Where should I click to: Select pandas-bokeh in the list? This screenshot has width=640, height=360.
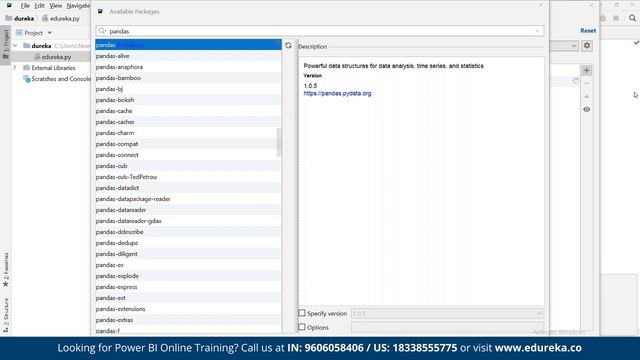tap(188, 100)
